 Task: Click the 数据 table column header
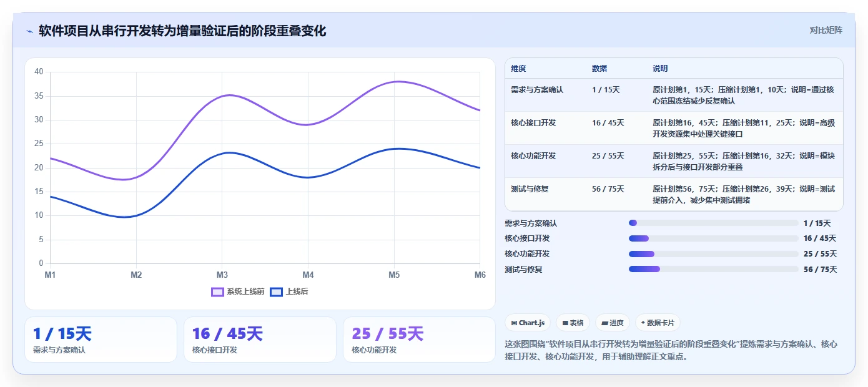click(599, 68)
